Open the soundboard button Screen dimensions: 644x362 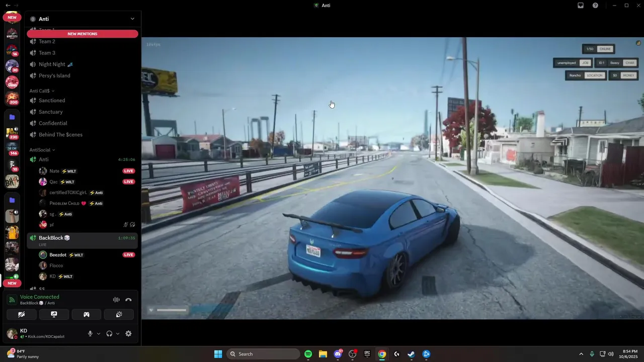tap(119, 314)
